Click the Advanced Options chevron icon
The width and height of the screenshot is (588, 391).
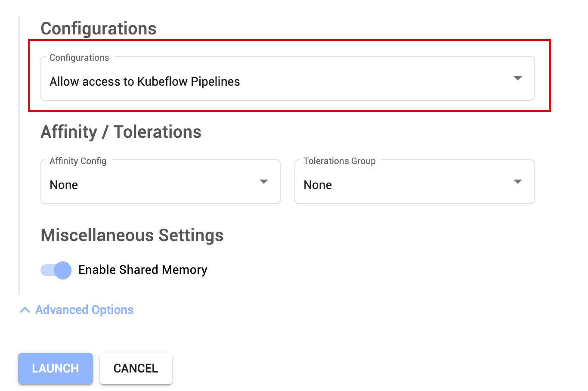25,310
